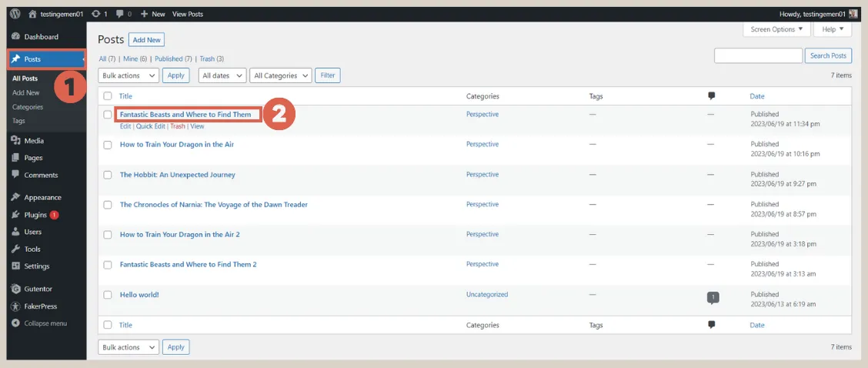The width and height of the screenshot is (868, 368).
Task: Open Categories submenu item
Action: [28, 107]
